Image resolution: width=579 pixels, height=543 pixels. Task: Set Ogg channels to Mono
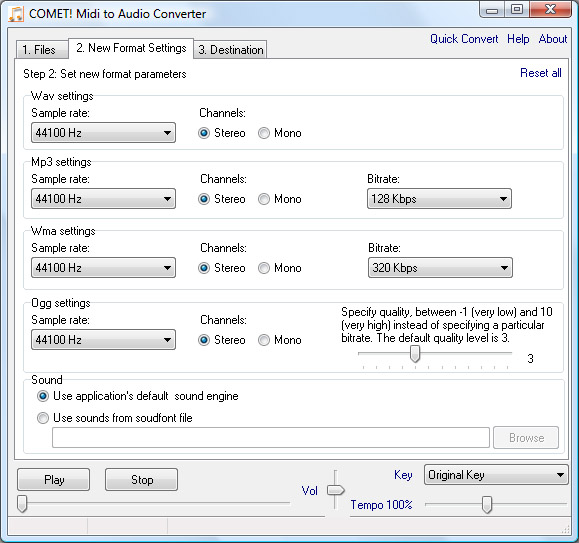(x=280, y=340)
